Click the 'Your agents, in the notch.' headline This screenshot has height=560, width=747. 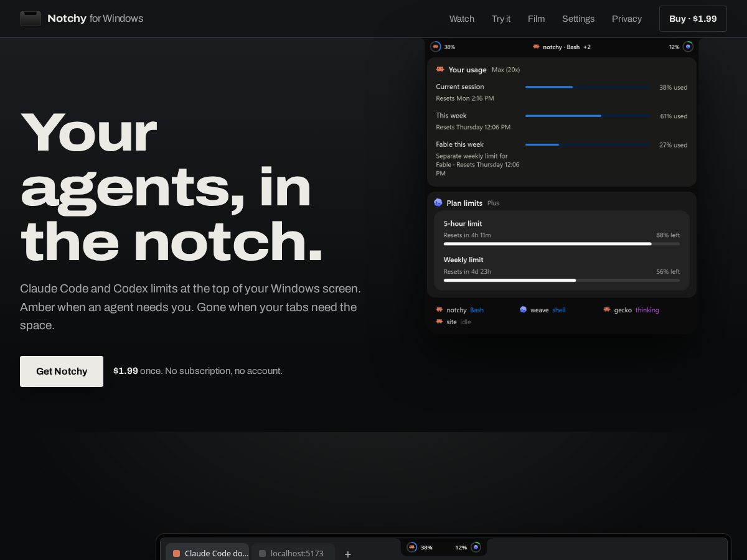point(172,186)
